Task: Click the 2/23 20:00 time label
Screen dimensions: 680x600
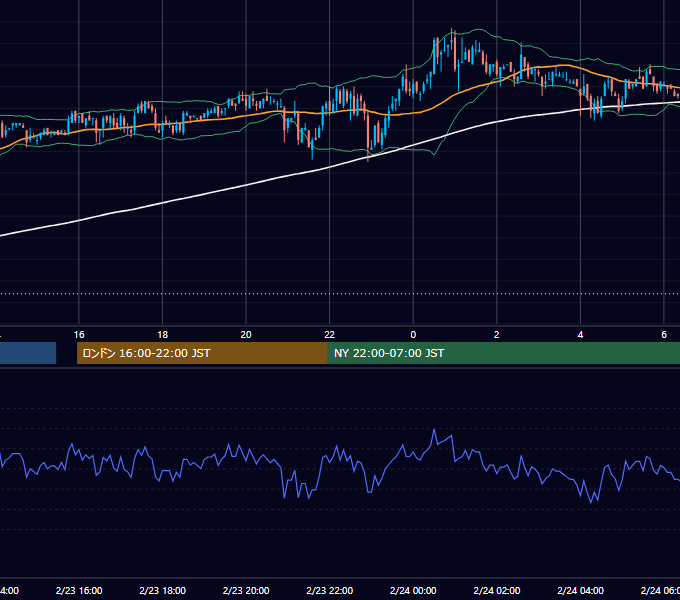Action: coord(246,590)
